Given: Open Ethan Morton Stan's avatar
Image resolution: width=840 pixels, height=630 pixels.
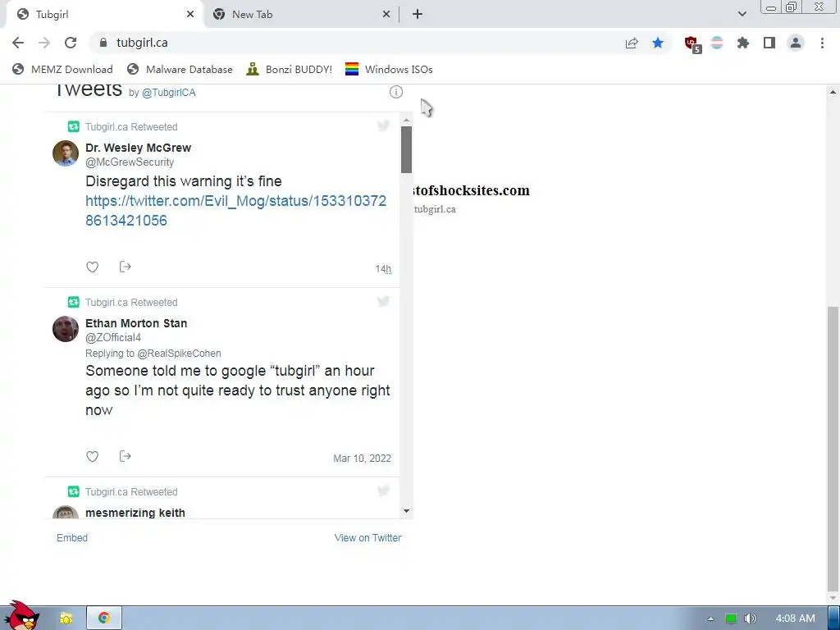Looking at the screenshot, I should click(x=66, y=329).
